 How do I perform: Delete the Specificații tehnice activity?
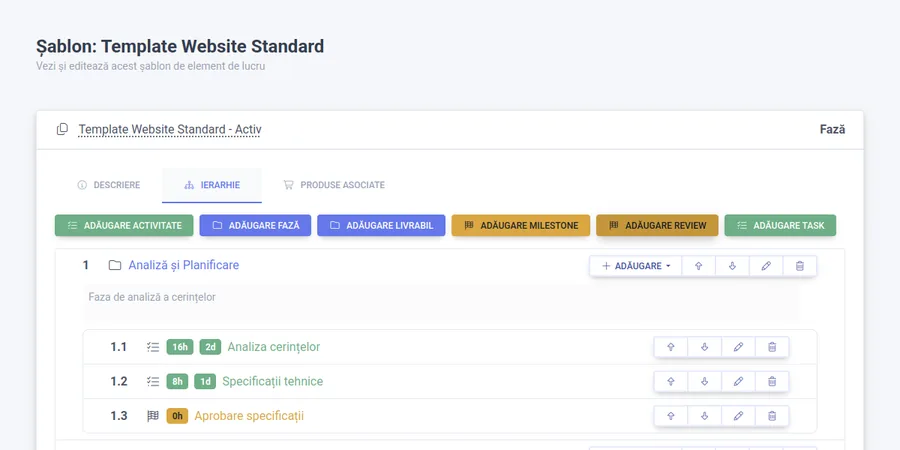(772, 382)
